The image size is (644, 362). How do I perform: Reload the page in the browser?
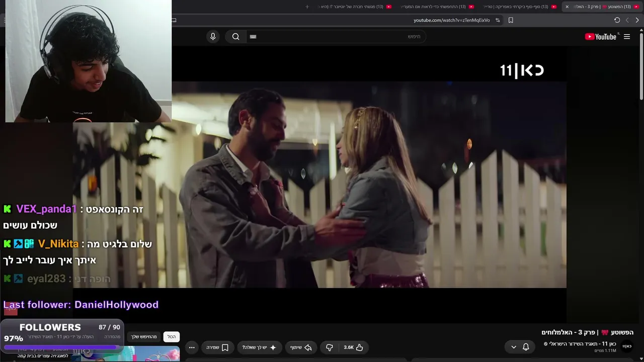(x=617, y=20)
